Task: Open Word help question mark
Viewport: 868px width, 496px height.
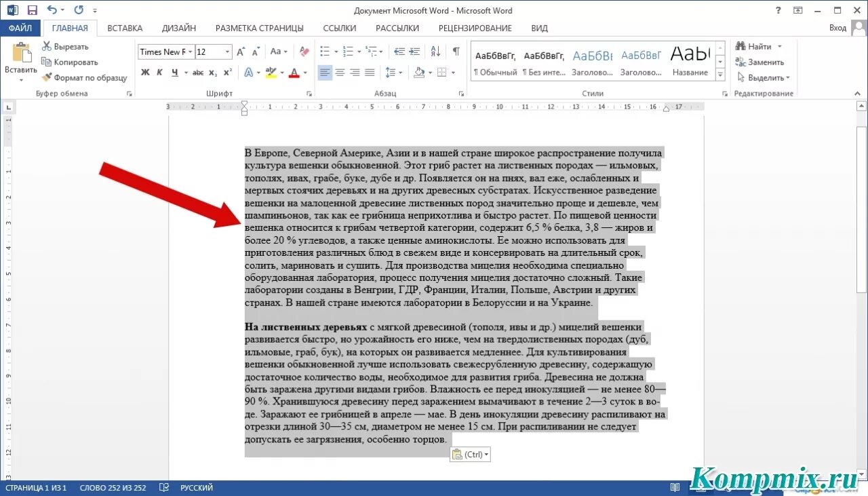Action: pos(778,10)
